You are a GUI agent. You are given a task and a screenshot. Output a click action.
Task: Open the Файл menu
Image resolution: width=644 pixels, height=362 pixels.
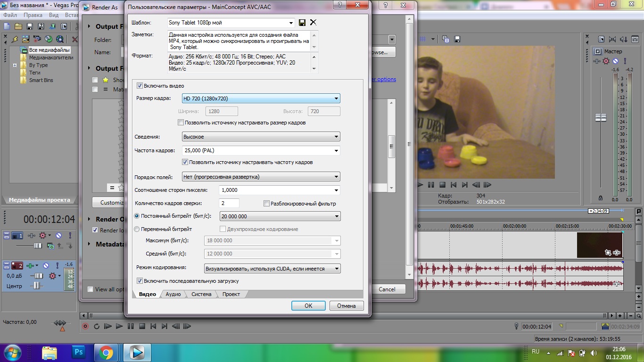click(x=10, y=15)
